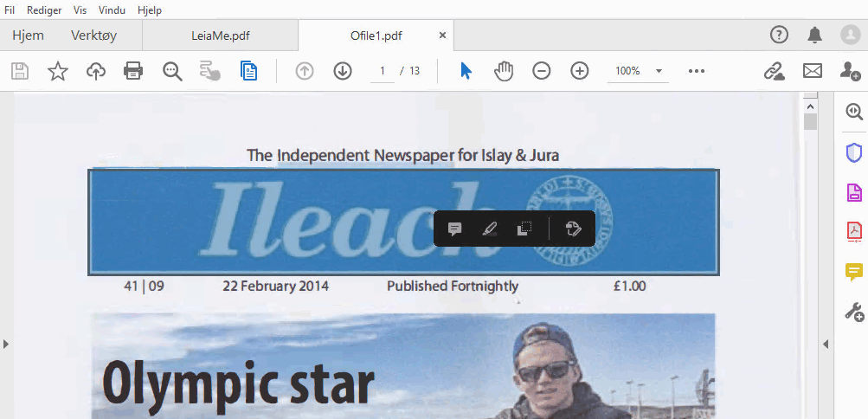This screenshot has width=868, height=419.
Task: Click the total page count '13'
Action: (415, 71)
